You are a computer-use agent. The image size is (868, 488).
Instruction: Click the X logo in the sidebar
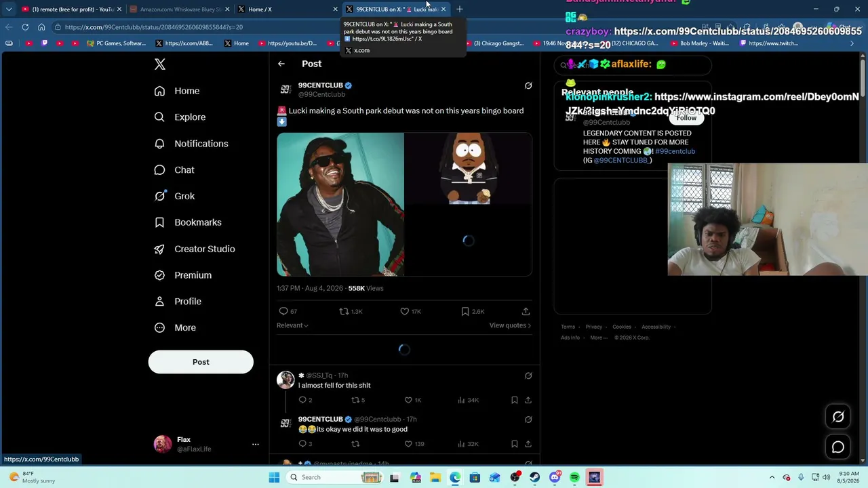pos(160,64)
